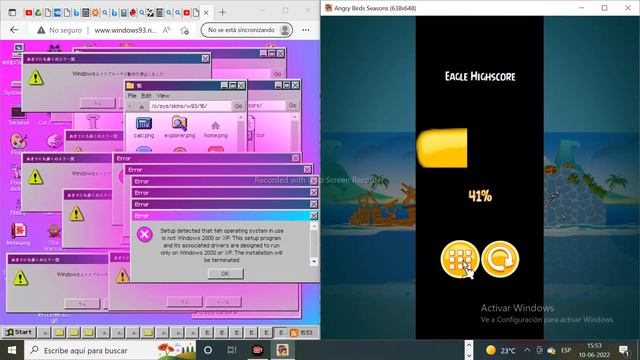Screen dimensions: 640x360
Task: Click Escribe aquí para buscar search box
Action: click(110, 350)
